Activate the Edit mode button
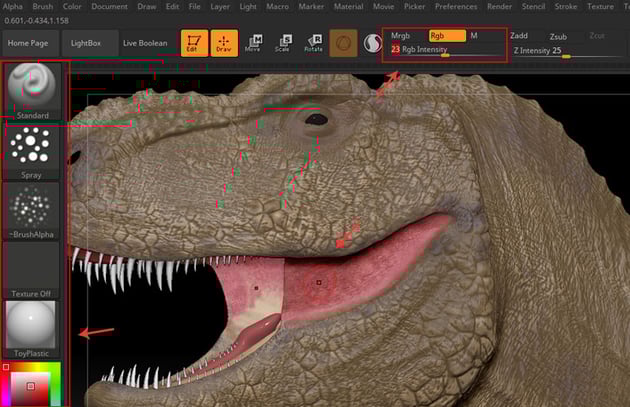The width and height of the screenshot is (630, 407). 194,43
